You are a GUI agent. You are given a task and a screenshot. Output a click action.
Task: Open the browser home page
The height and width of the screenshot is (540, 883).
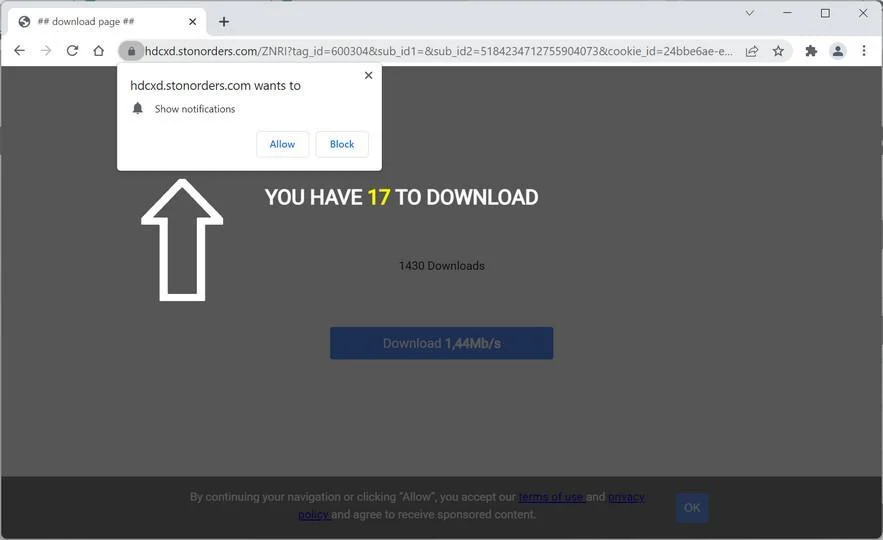coord(99,51)
